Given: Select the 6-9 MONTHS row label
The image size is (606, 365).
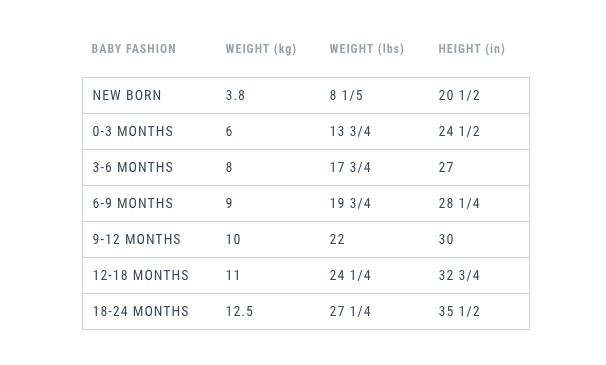Looking at the screenshot, I should click(133, 203).
